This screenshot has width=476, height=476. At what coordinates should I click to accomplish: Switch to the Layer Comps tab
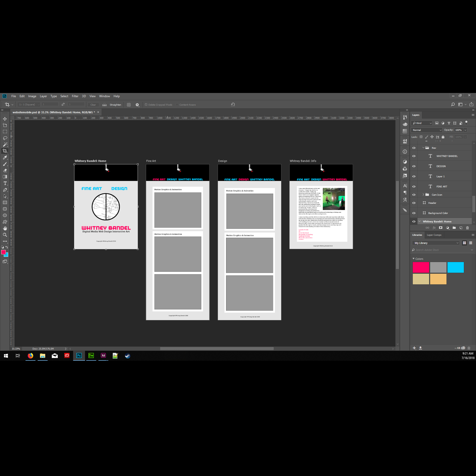point(434,235)
